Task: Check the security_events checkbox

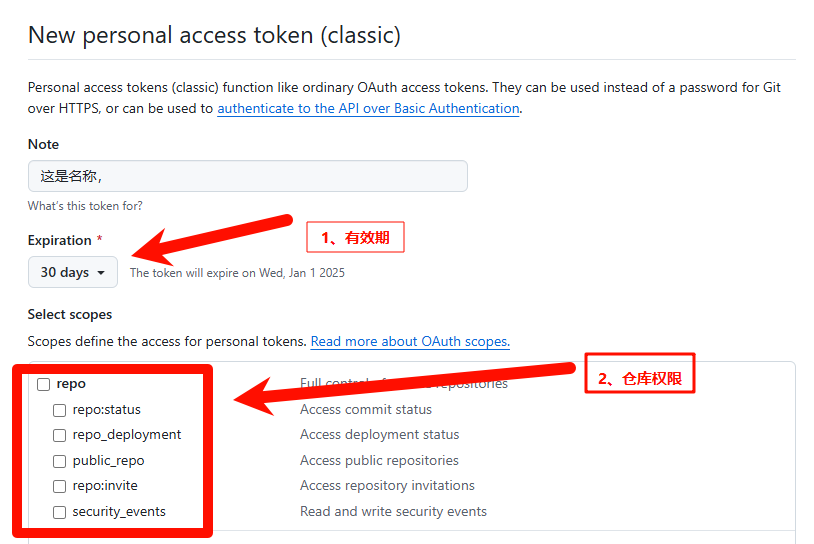Action: [x=60, y=512]
